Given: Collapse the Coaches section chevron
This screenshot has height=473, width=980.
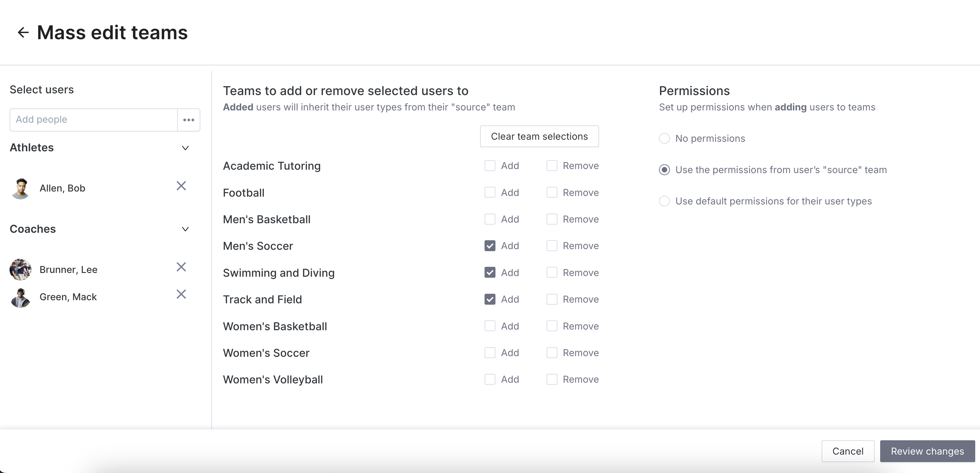Looking at the screenshot, I should coord(185,229).
